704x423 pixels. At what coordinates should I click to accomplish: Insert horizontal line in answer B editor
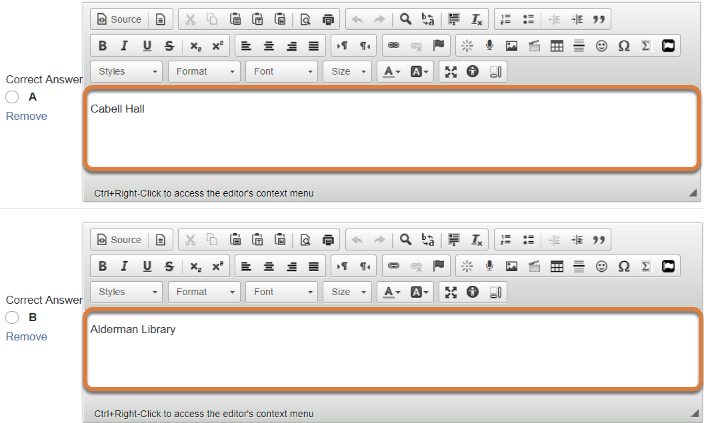point(579,266)
